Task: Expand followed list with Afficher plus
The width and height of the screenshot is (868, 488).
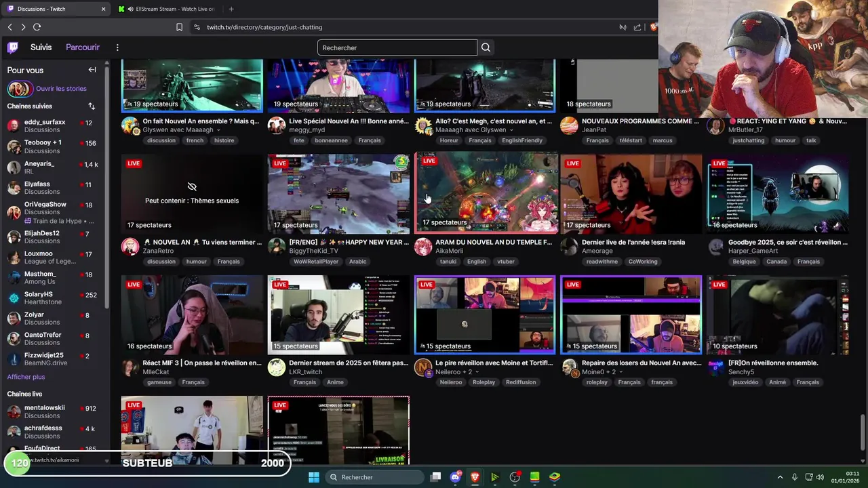Action: (x=26, y=377)
